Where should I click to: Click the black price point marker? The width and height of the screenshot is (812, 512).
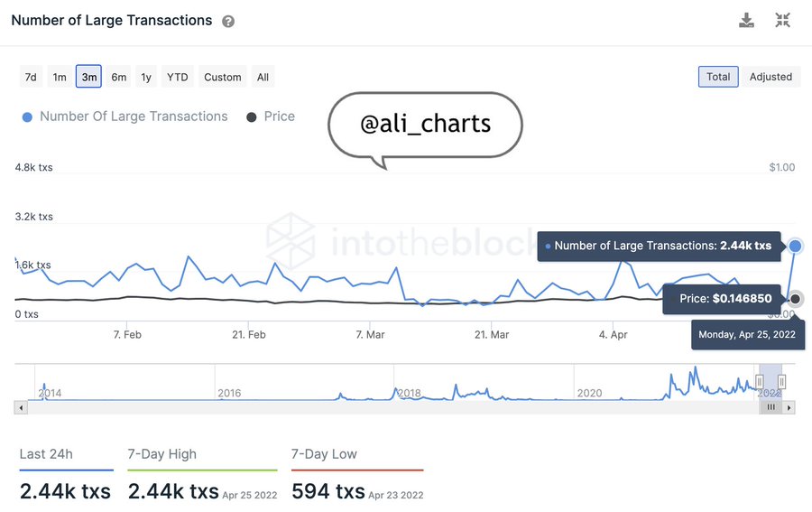[795, 299]
